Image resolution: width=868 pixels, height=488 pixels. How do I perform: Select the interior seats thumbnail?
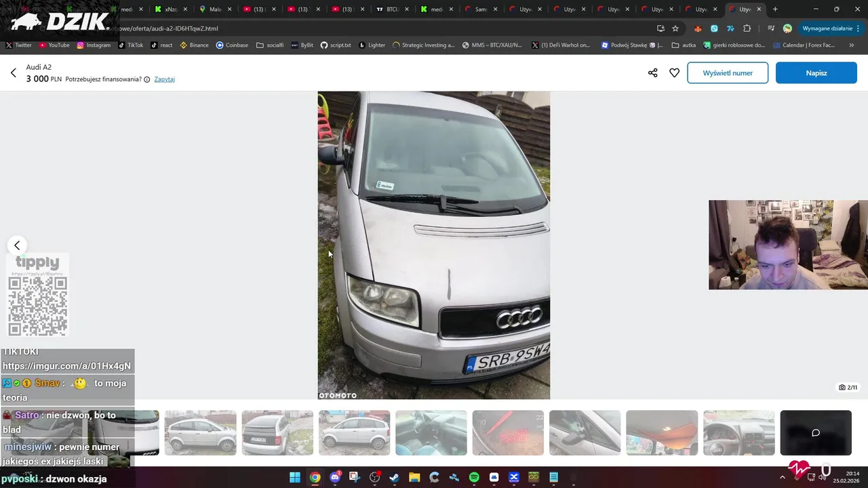click(431, 432)
